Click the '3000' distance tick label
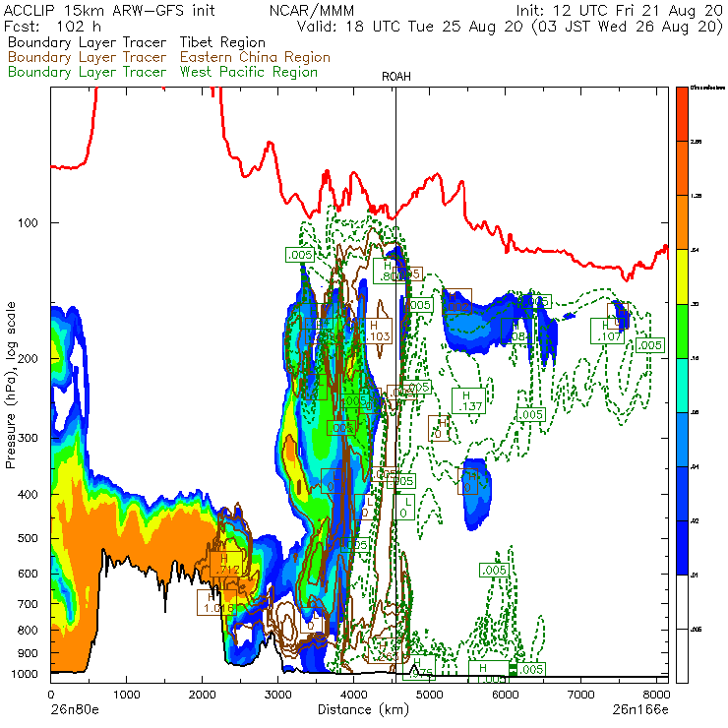 (x=277, y=695)
